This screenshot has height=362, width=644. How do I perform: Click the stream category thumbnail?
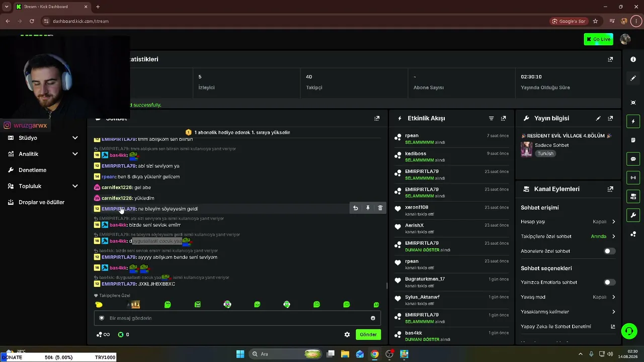point(526,149)
